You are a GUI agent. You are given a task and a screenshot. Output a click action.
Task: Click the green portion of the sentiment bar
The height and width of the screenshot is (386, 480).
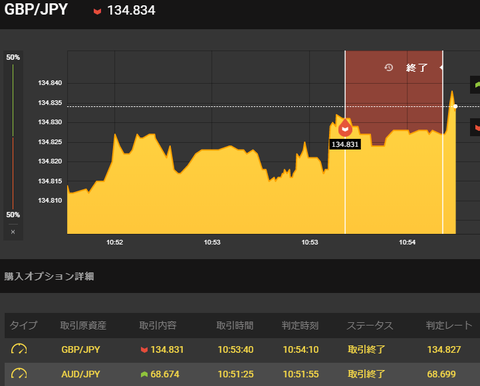pyautogui.click(x=13, y=100)
